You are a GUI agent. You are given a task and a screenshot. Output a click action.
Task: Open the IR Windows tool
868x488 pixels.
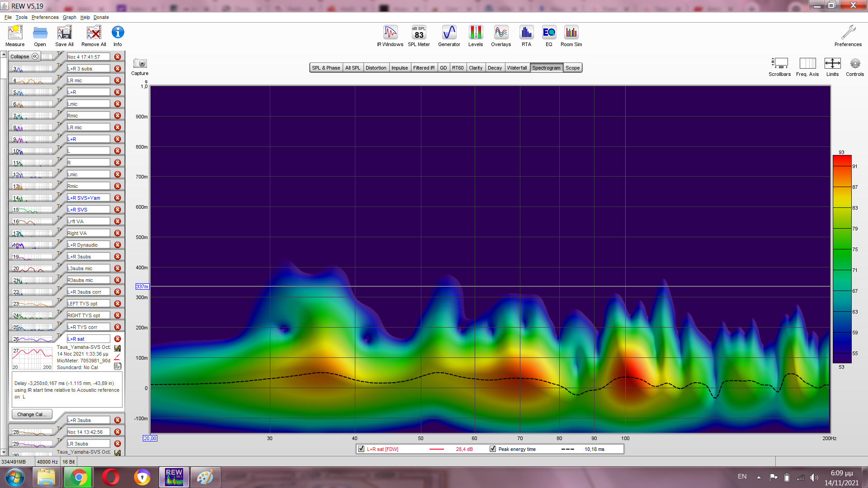pos(390,36)
